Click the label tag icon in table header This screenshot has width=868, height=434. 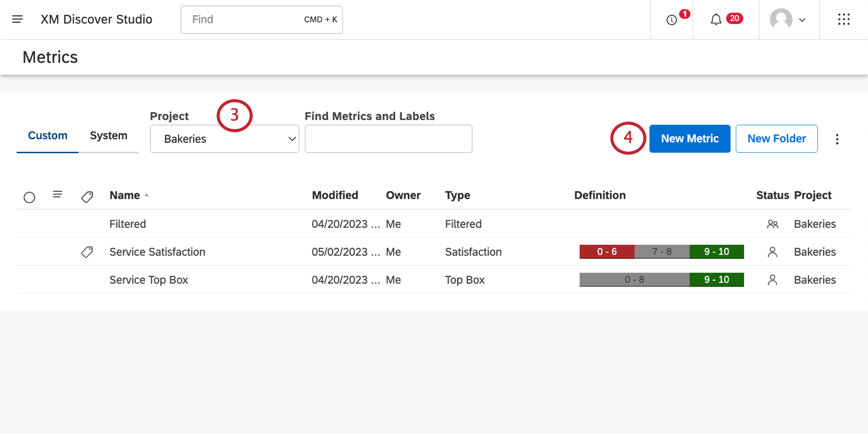[87, 197]
